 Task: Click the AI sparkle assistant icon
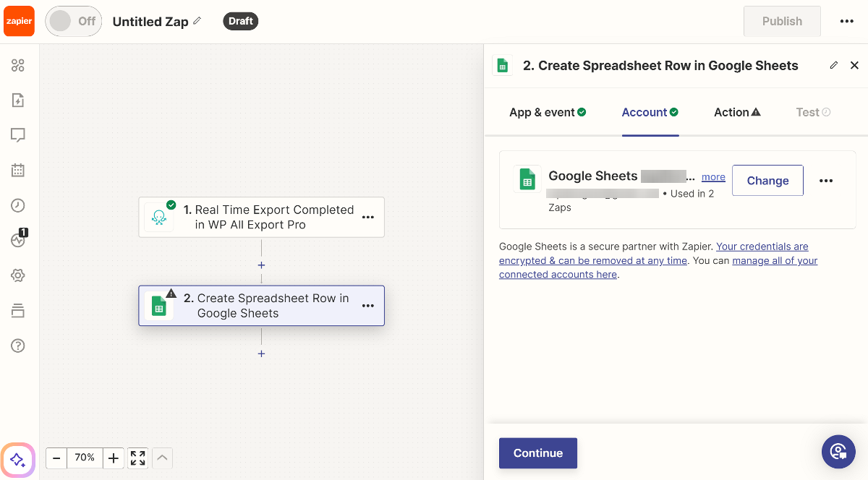pos(18,460)
